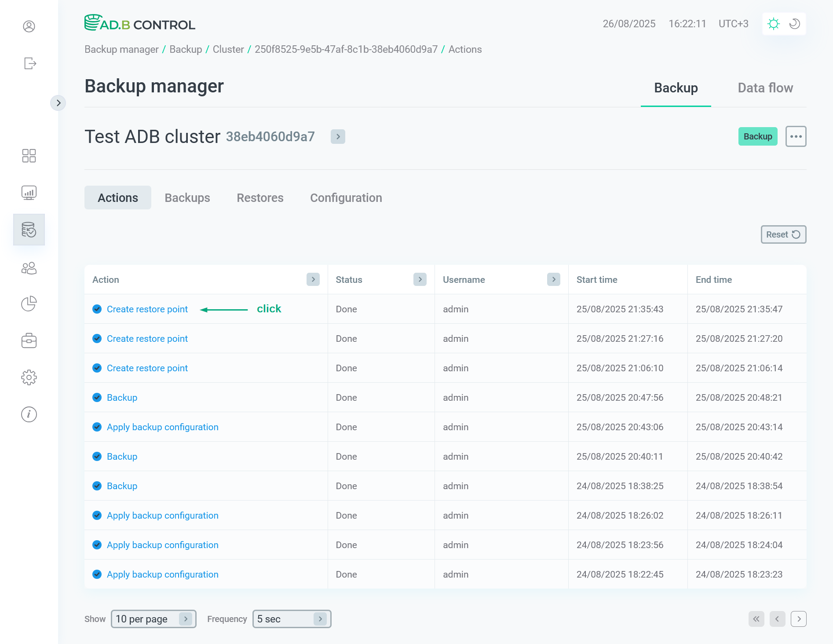
Task: Open the dashboard grid icon
Action: [29, 156]
